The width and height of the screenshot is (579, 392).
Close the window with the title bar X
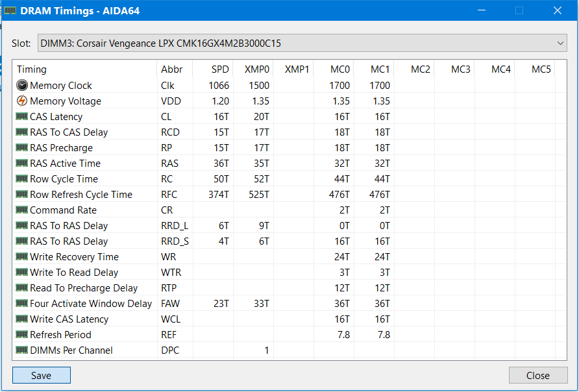coord(558,10)
